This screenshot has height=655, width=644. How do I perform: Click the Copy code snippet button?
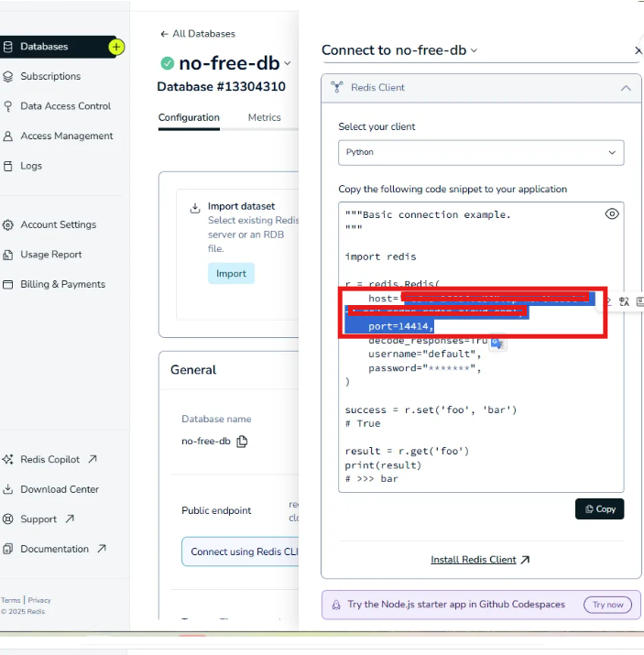coord(600,509)
